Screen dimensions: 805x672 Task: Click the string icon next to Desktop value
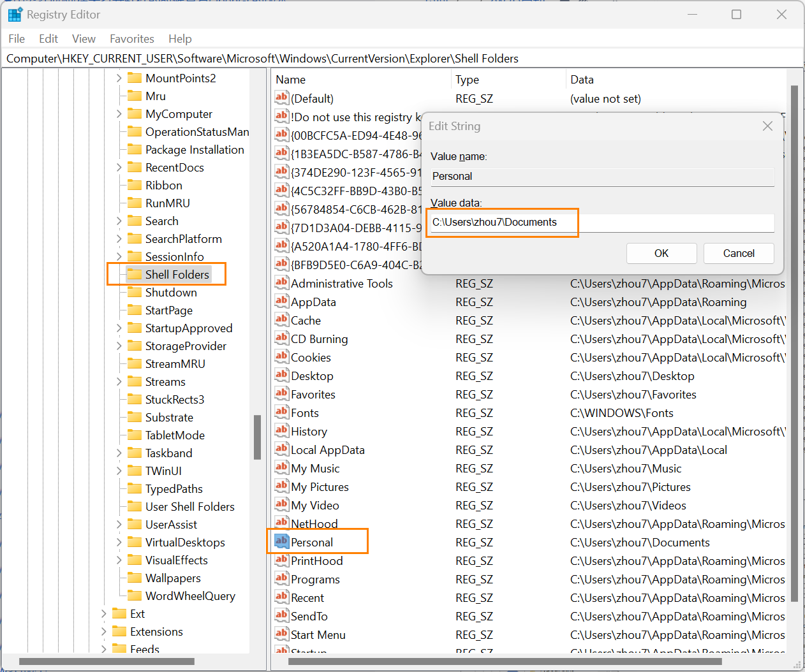click(281, 375)
